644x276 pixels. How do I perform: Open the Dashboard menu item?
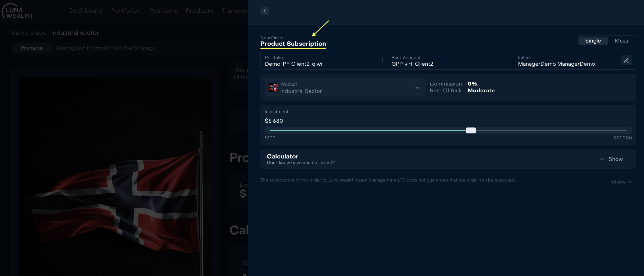(x=86, y=11)
